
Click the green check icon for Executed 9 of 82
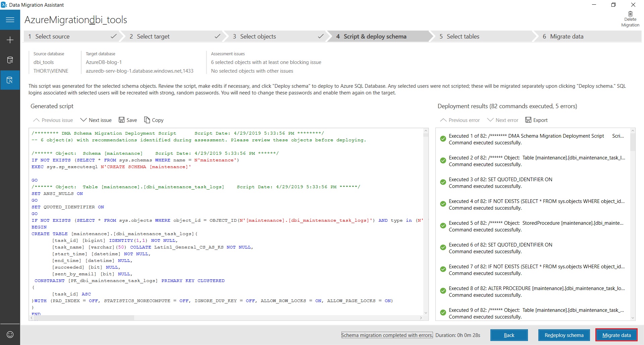pos(443,313)
